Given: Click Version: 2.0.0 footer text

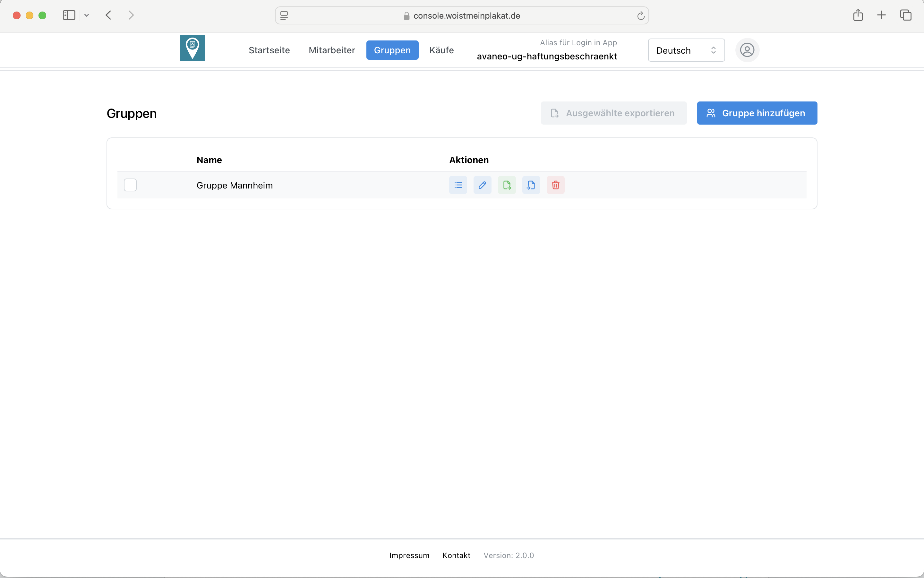Looking at the screenshot, I should pos(509,556).
